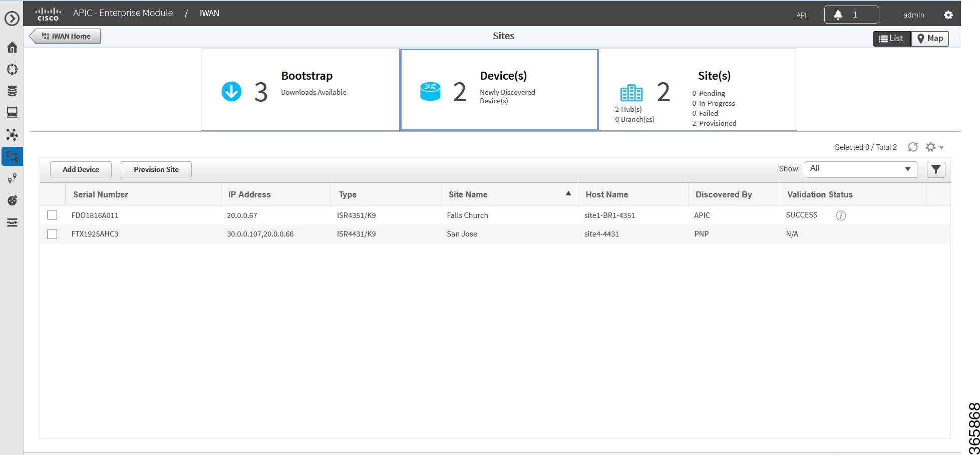Click serial number FDO1816A011
Viewport: 980px width, 455px height.
(95, 215)
